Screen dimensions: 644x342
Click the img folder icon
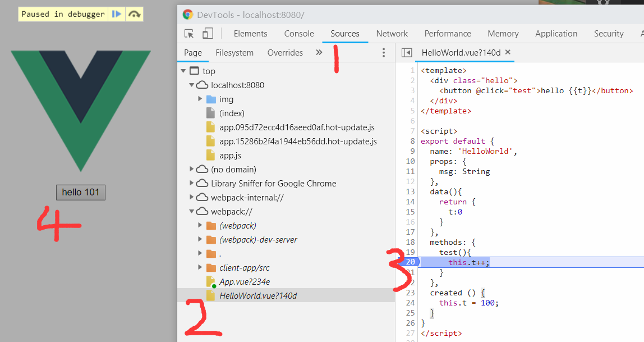(x=211, y=99)
